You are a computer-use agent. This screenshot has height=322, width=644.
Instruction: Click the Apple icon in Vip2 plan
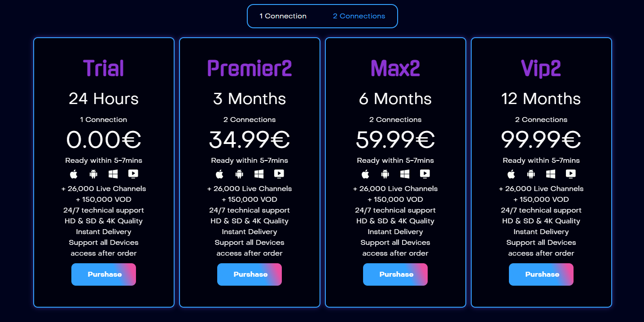511,174
